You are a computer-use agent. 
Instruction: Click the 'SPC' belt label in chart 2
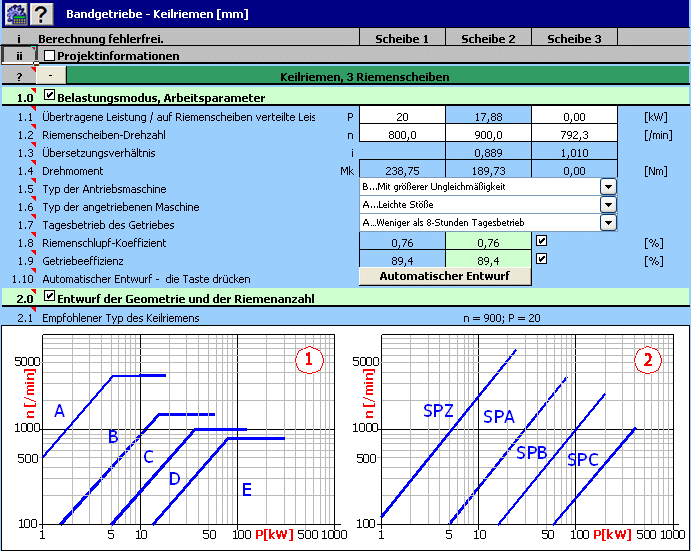[x=583, y=460]
